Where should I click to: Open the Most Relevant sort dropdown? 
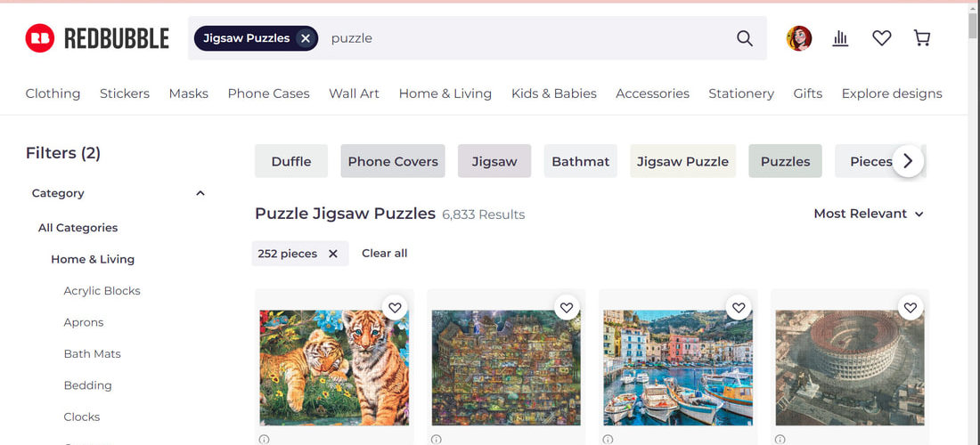point(868,214)
